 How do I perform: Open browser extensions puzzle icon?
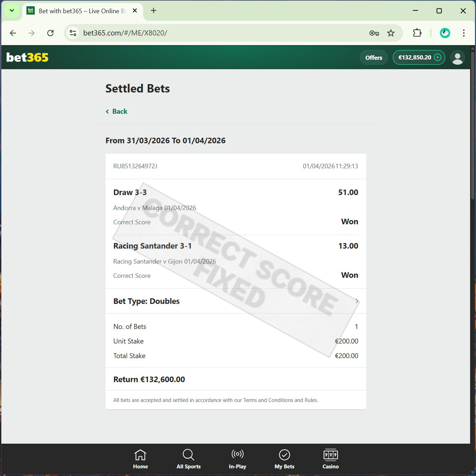pos(417,33)
